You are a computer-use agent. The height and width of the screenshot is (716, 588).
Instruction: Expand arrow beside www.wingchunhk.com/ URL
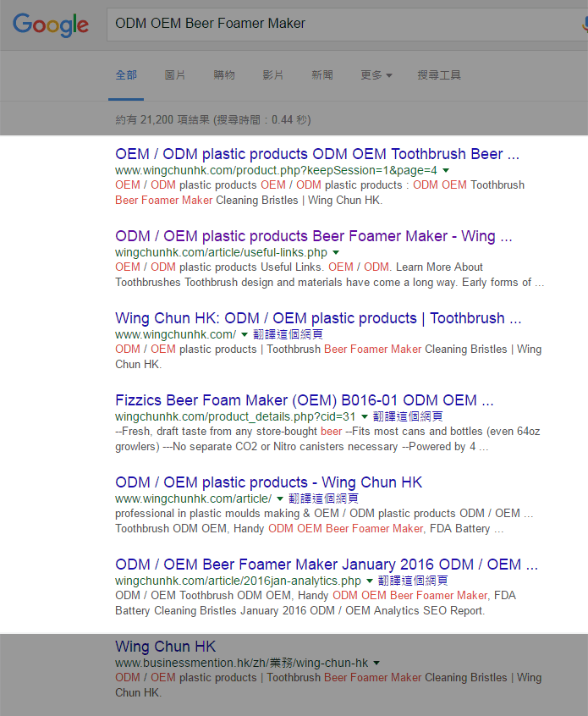(x=245, y=334)
